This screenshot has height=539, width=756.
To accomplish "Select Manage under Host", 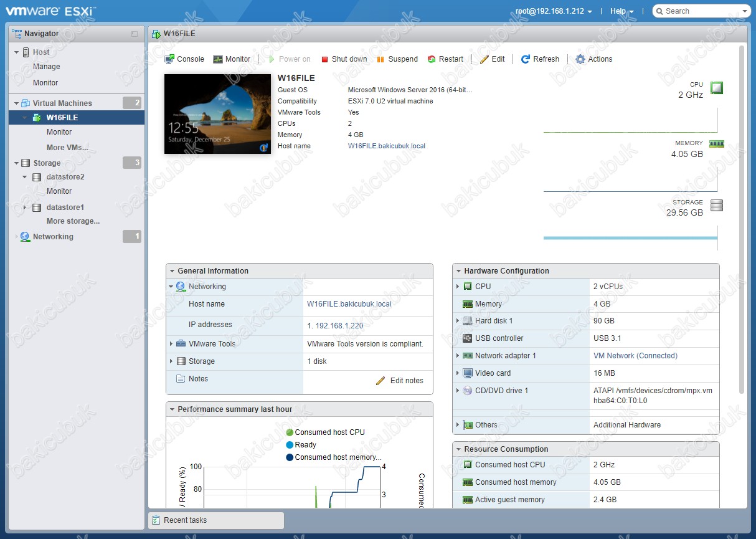I will coord(47,67).
